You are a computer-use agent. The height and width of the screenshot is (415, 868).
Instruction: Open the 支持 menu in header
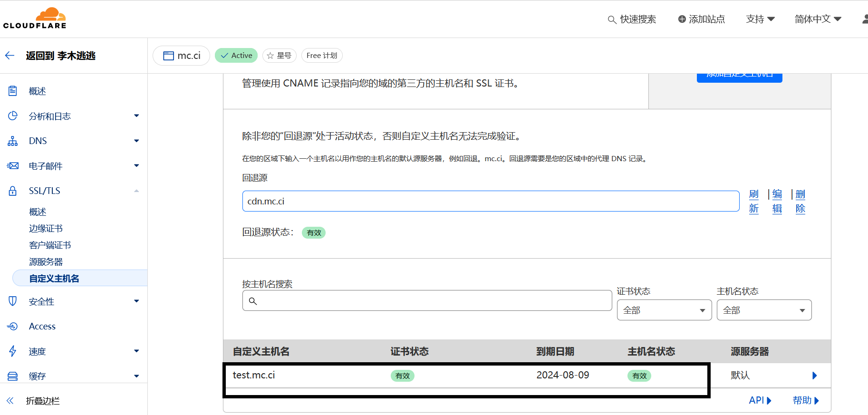(760, 19)
